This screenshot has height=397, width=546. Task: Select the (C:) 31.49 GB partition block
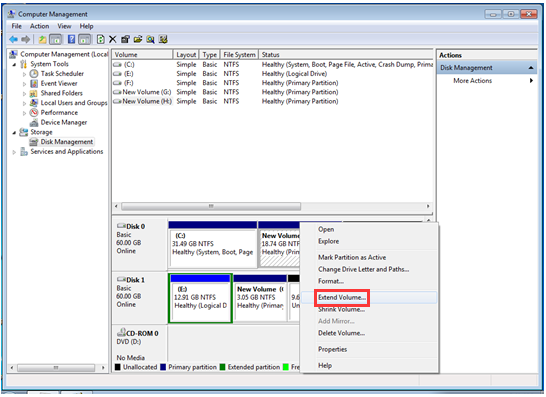pyautogui.click(x=213, y=244)
